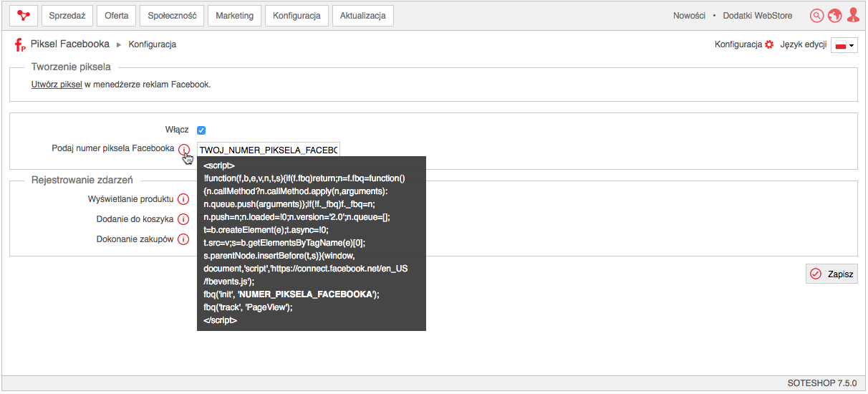This screenshot has height=394, width=868.
Task: Click the Zapisz save button
Action: pyautogui.click(x=831, y=274)
